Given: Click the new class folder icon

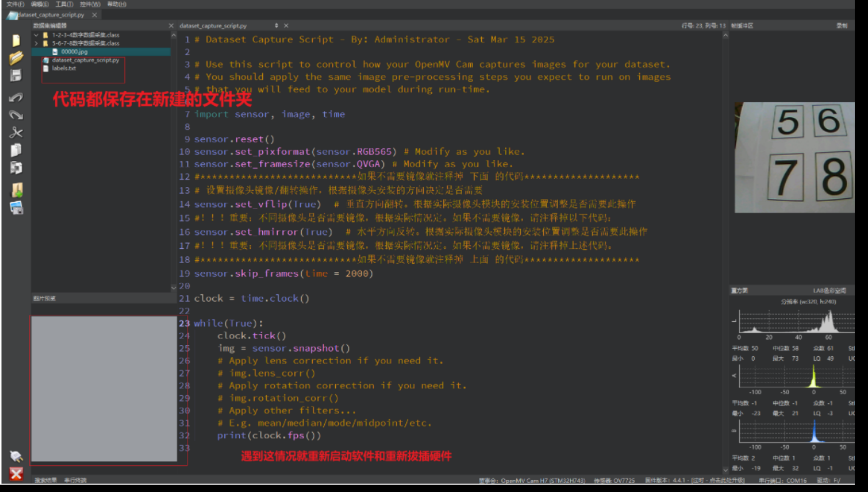Looking at the screenshot, I should pos(17,190).
